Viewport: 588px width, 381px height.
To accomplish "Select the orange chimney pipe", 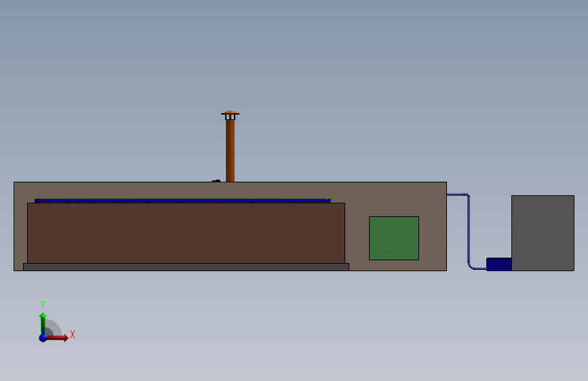I will [x=231, y=151].
